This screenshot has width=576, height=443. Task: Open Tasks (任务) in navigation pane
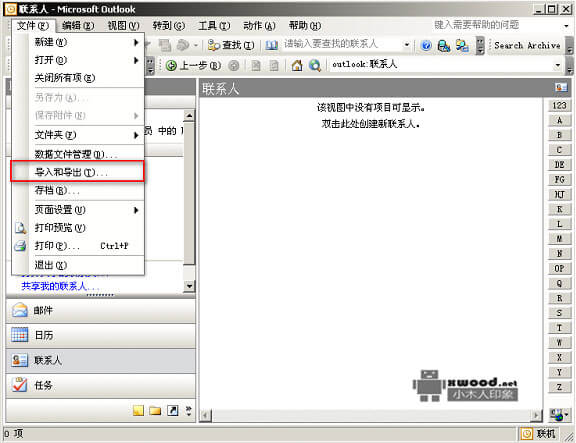[101, 385]
